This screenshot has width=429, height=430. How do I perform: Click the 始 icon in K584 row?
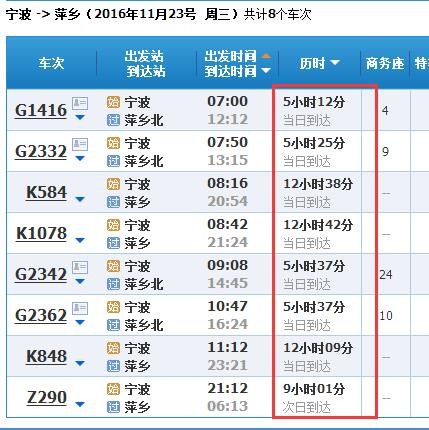click(x=113, y=184)
